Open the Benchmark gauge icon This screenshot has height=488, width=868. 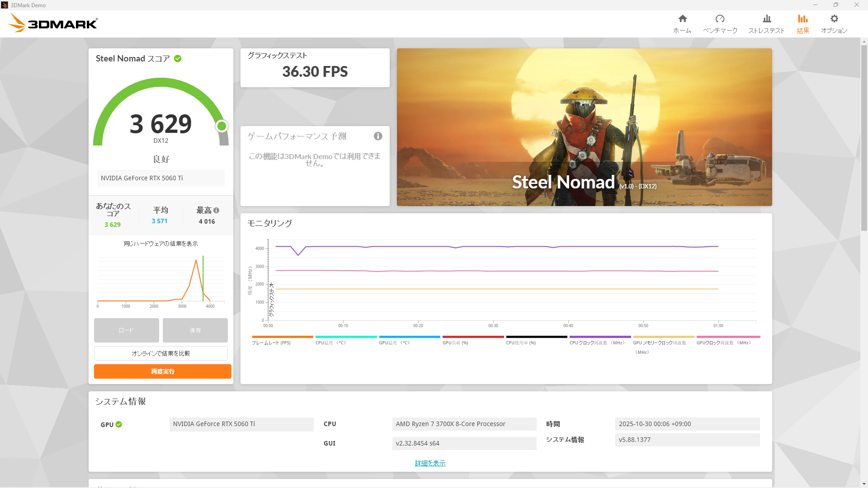(x=720, y=19)
